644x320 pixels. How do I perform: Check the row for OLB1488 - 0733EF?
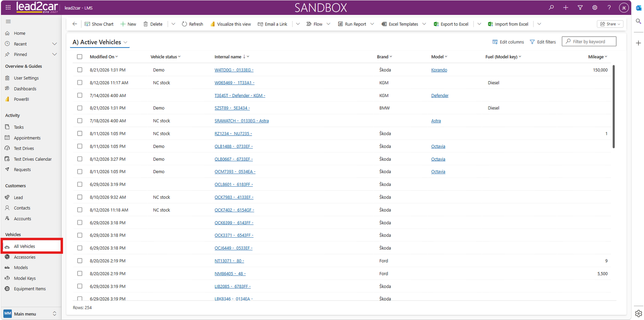click(80, 147)
